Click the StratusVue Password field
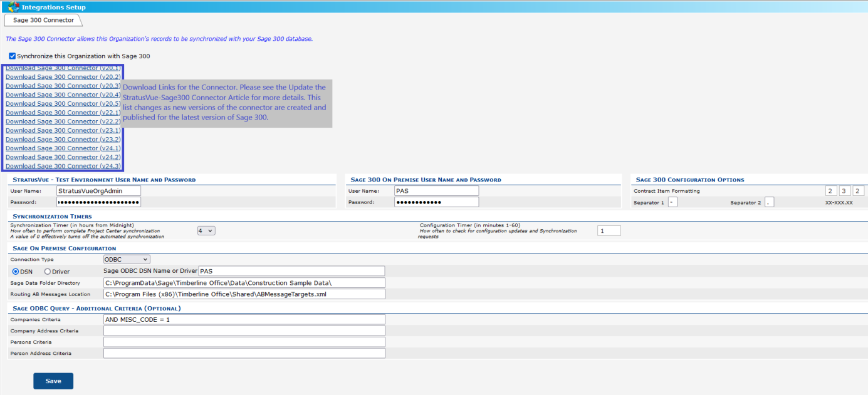Screen dimensions: 868x395 (x=98, y=202)
